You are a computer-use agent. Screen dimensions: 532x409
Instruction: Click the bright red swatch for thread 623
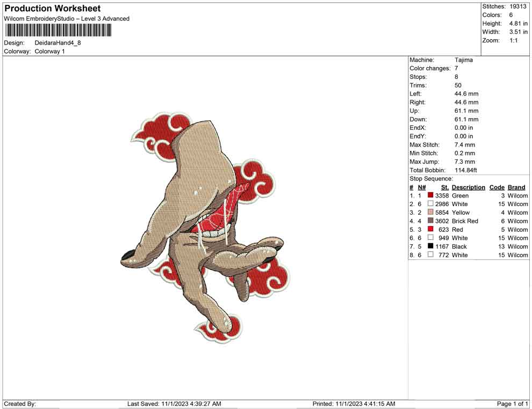pos(430,229)
